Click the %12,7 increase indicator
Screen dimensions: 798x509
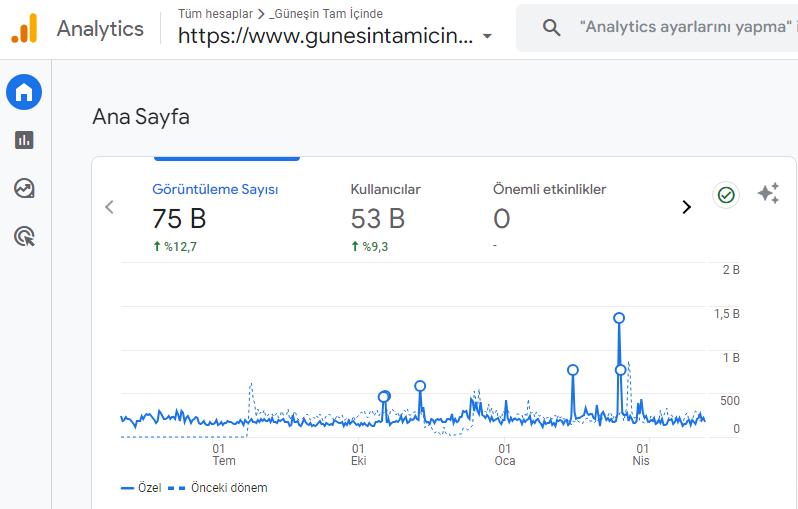pos(175,247)
